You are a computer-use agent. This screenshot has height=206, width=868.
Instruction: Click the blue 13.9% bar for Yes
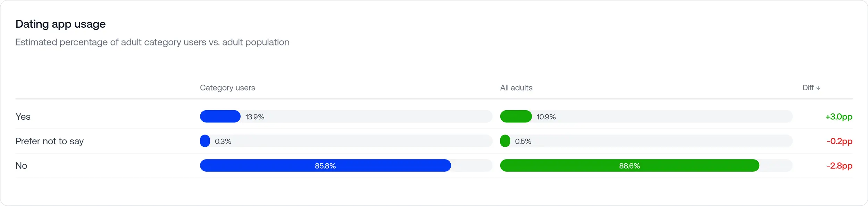click(220, 117)
